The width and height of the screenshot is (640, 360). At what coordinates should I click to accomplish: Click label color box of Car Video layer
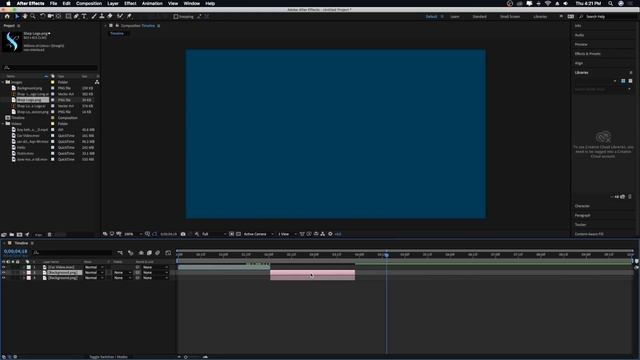pos(29,267)
